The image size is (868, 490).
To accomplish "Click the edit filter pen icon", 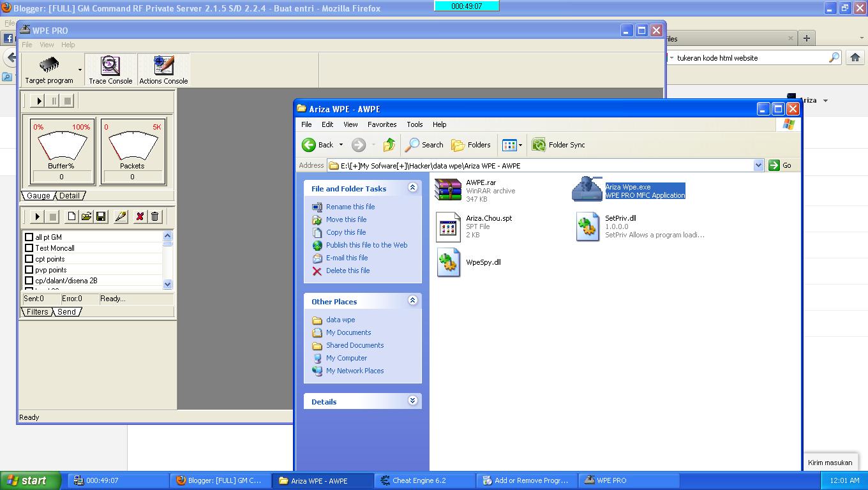I will coord(121,216).
